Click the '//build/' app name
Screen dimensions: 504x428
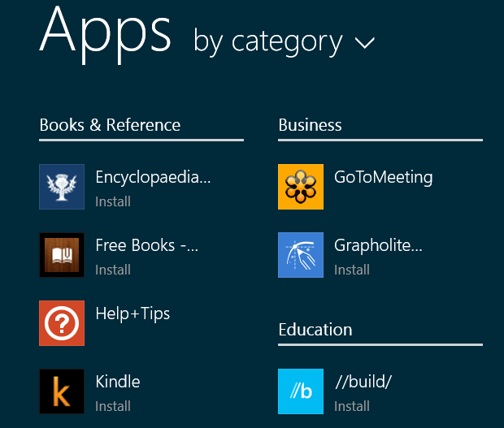point(363,382)
